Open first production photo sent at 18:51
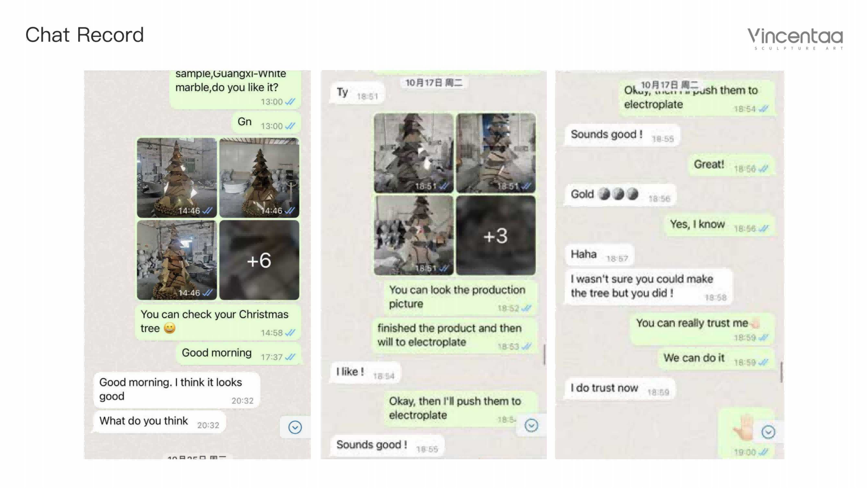The width and height of the screenshot is (868, 488). 413,153
